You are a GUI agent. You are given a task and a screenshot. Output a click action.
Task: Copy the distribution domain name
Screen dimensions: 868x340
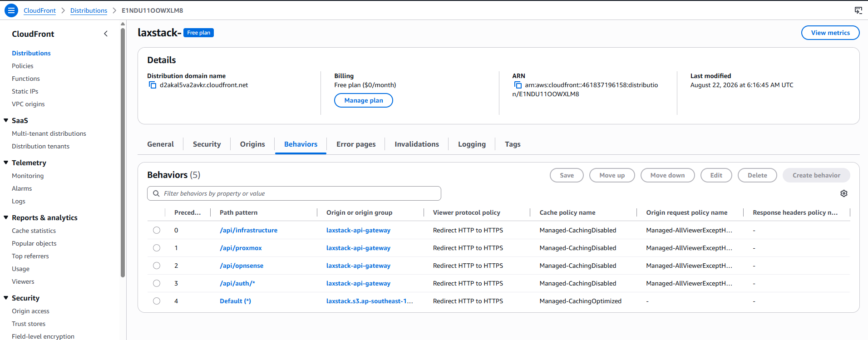pos(153,85)
